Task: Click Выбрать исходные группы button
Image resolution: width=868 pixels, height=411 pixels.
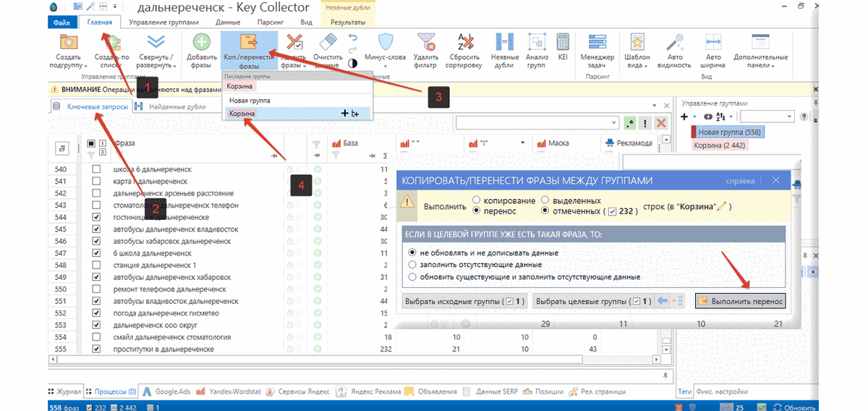Action: pos(465,301)
